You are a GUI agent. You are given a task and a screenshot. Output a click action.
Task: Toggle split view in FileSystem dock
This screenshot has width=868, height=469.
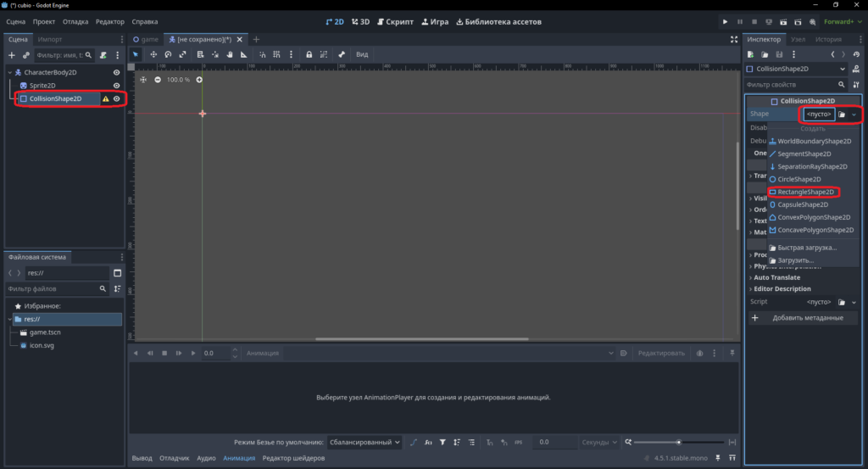117,273
